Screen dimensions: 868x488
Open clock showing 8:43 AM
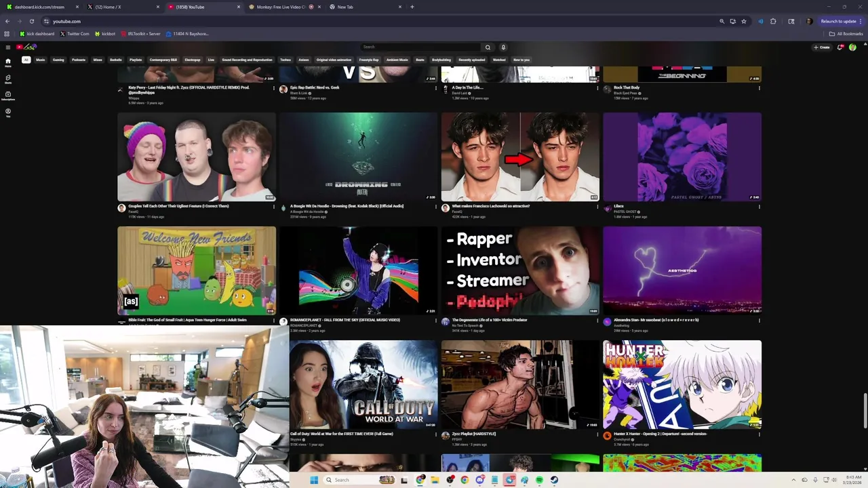[853, 480]
